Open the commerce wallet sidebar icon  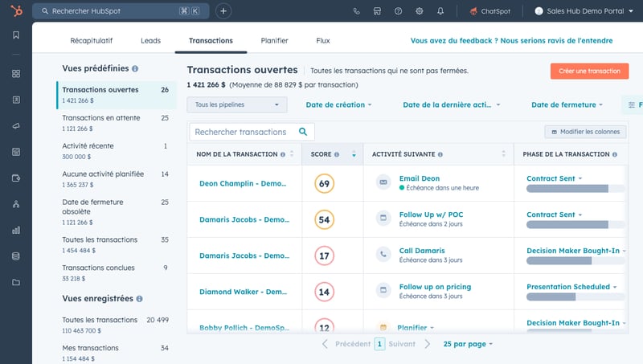pos(16,178)
